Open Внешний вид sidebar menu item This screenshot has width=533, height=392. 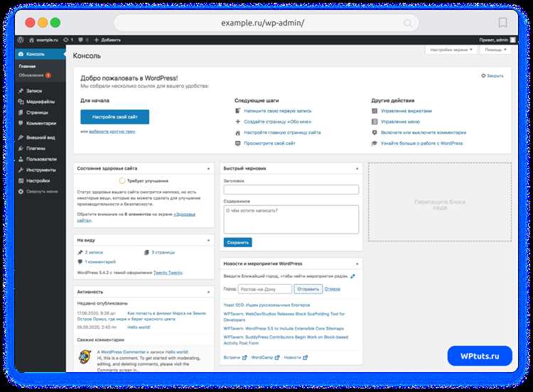pos(40,138)
